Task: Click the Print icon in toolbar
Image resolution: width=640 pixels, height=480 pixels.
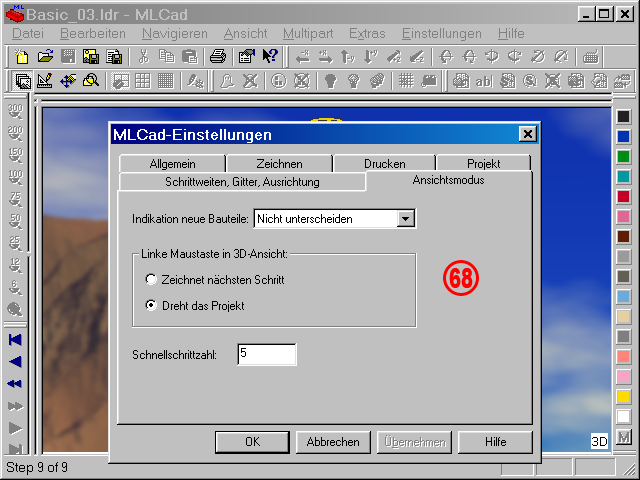Action: (218, 56)
